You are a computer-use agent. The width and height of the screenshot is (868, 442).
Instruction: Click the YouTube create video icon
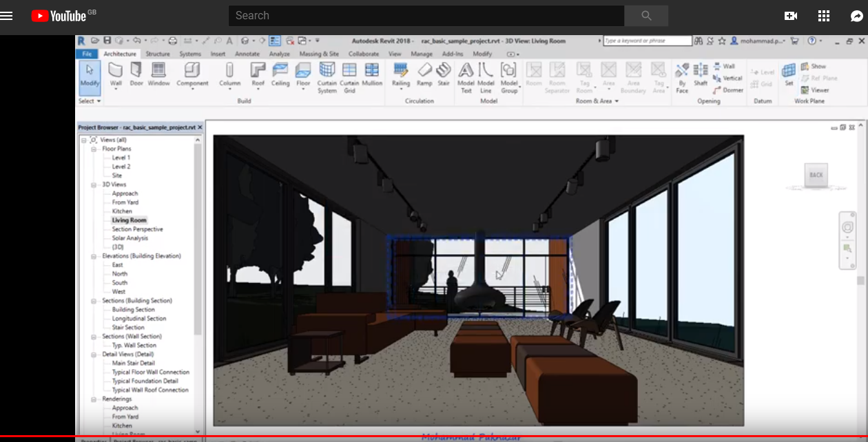click(x=791, y=15)
